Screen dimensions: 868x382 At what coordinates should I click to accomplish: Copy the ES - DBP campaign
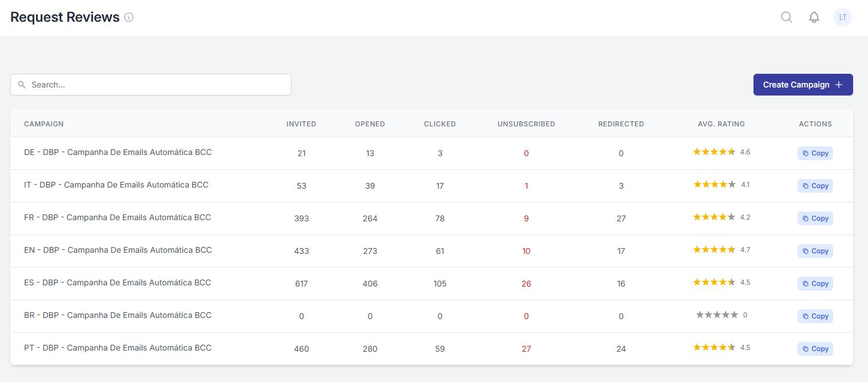coord(815,284)
